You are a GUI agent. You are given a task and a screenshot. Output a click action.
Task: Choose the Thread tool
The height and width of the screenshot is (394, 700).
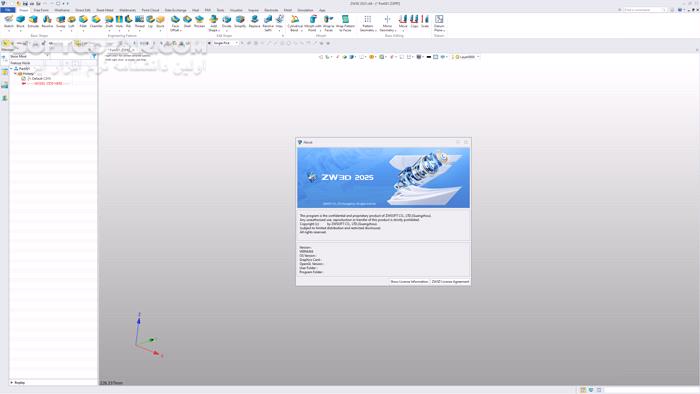tap(140, 21)
